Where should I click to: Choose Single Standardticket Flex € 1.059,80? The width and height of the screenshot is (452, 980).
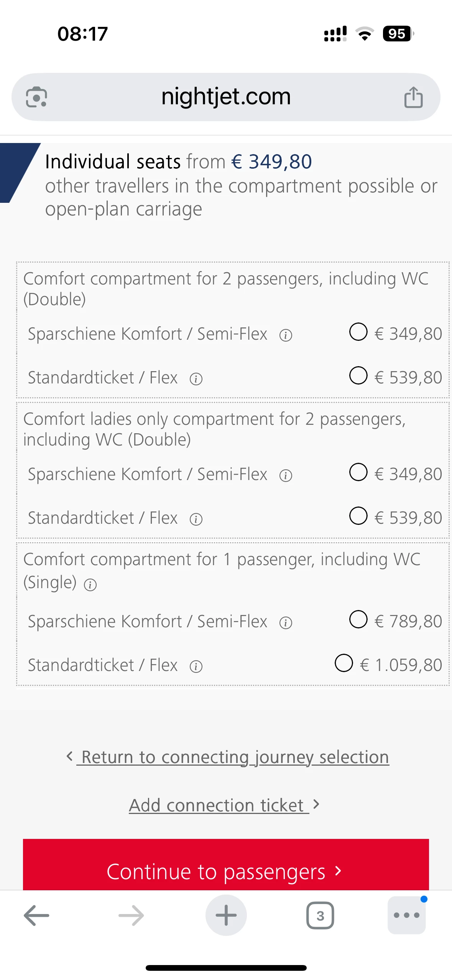click(x=344, y=663)
